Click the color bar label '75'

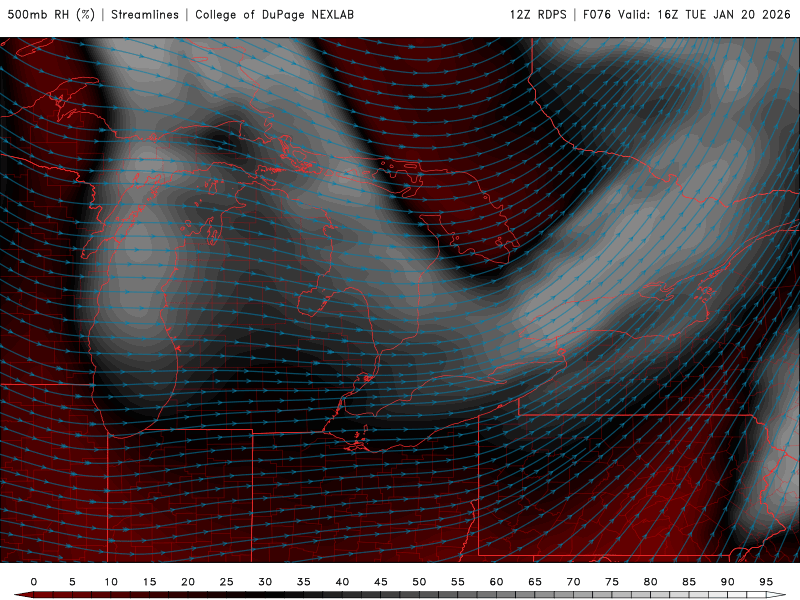point(612,582)
